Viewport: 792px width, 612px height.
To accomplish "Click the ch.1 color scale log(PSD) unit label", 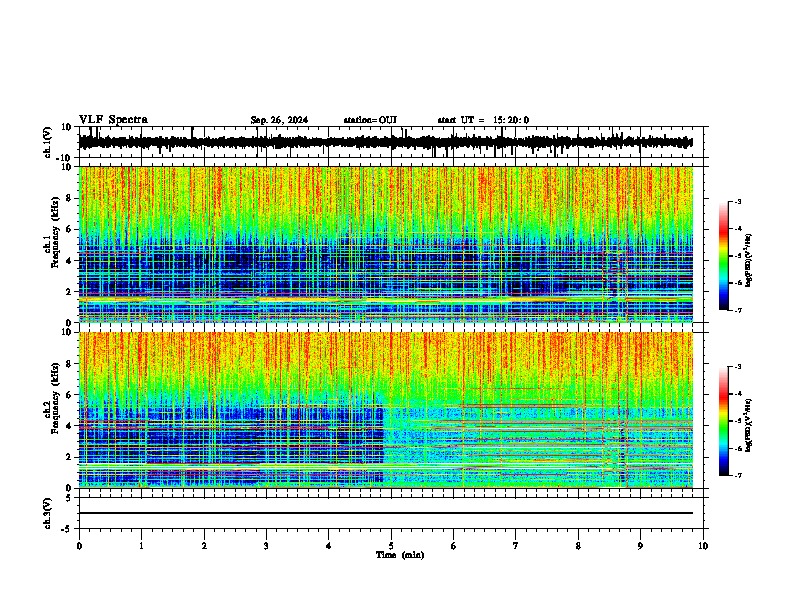I will point(749,260).
